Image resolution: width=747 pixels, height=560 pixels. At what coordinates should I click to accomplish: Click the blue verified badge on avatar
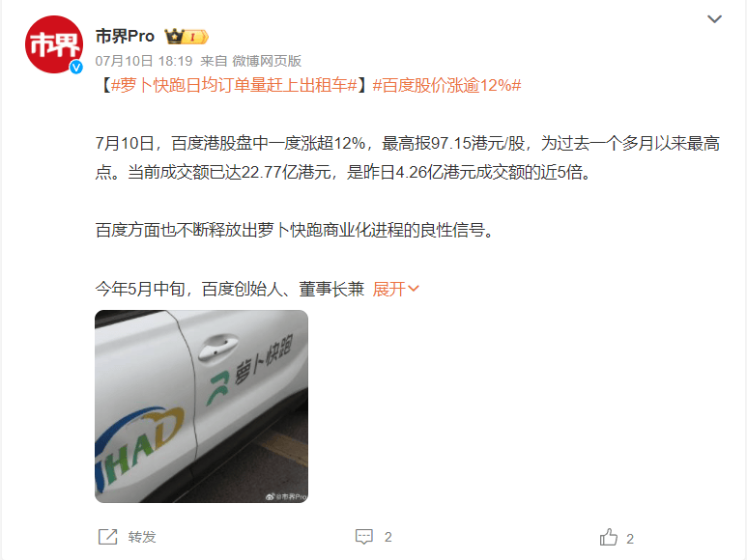(76, 67)
